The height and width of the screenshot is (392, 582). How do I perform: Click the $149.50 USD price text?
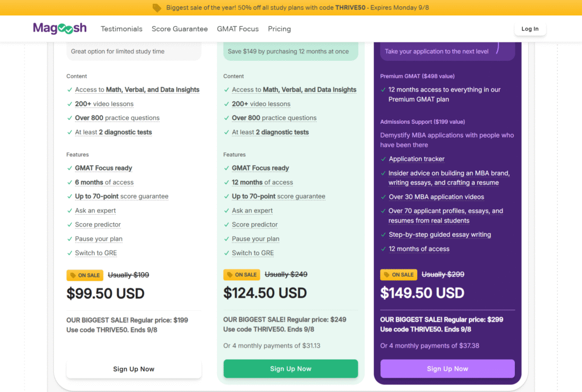point(422,293)
